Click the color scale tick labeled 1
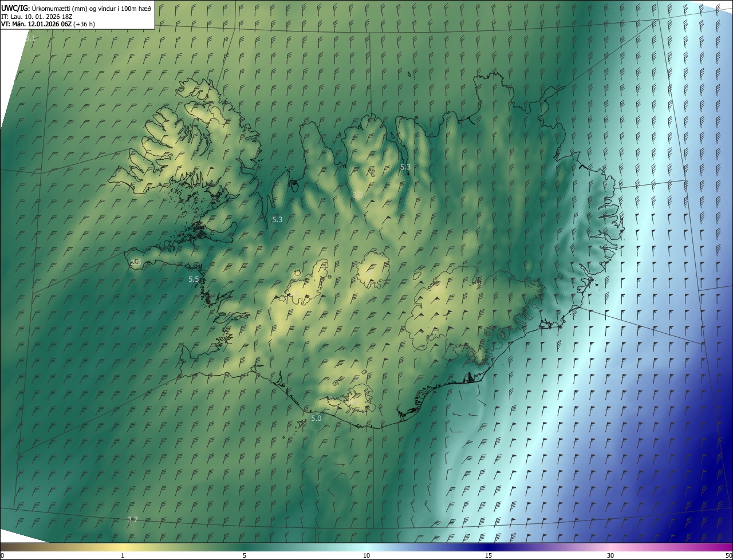The width and height of the screenshot is (733, 560). point(123,556)
